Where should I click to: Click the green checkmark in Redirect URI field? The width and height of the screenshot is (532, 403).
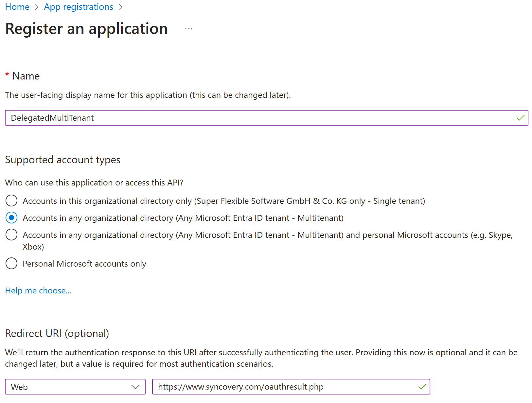(422, 387)
